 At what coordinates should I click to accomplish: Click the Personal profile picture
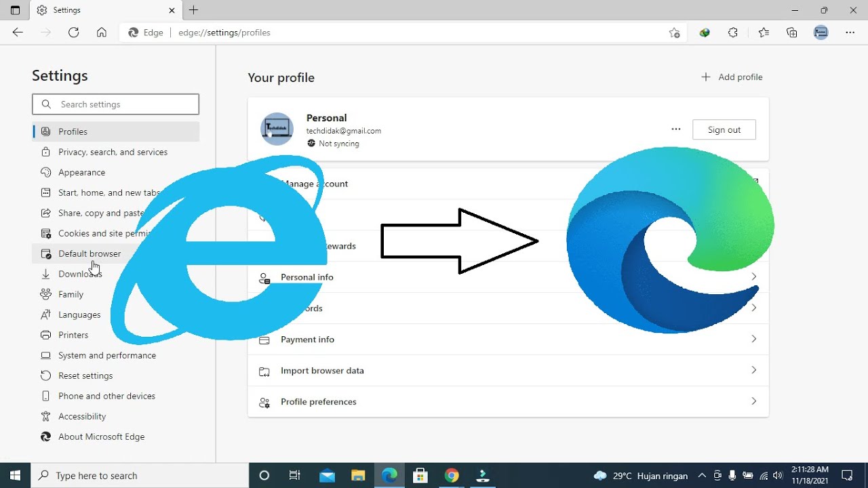click(277, 129)
